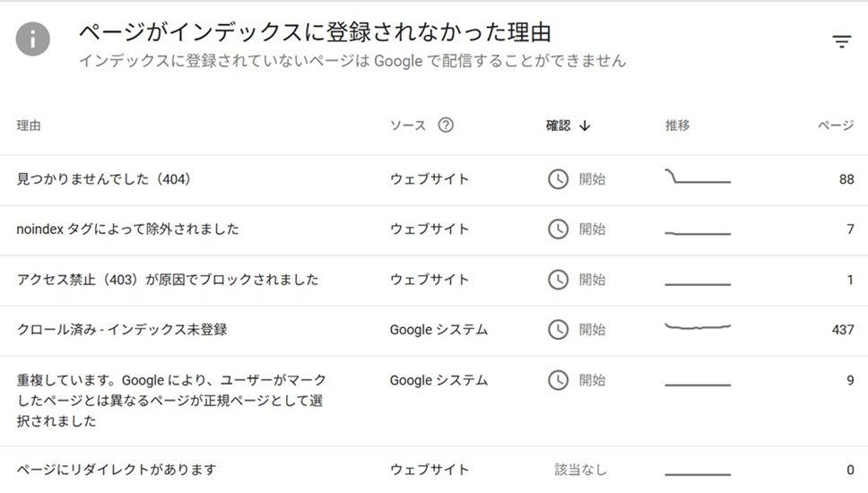Screen dimensions: 868x493
Task: Open the noindex タグによって除外されました row
Action: coord(128,229)
